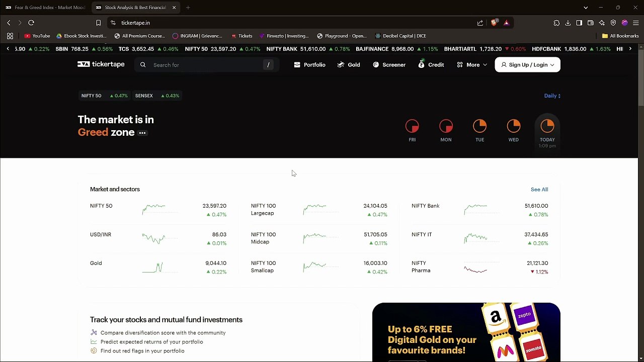Toggle the browser sidebar panel icon
644x362 pixels.
point(579,23)
